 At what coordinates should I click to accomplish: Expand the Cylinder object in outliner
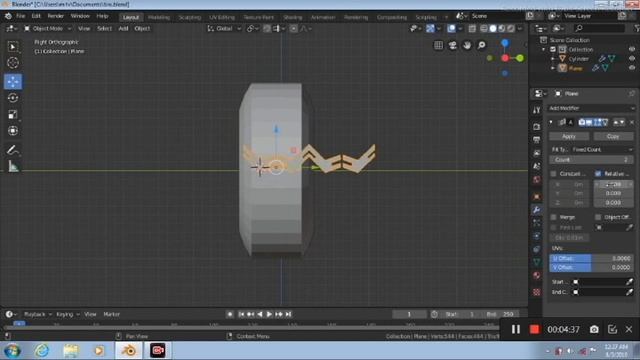553,59
